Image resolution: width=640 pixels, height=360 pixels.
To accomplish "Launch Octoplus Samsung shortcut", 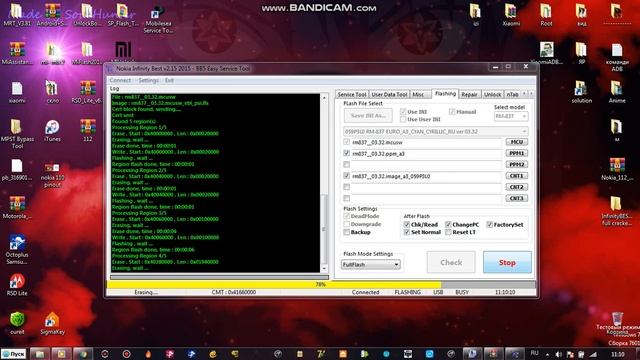I will click(x=17, y=249).
